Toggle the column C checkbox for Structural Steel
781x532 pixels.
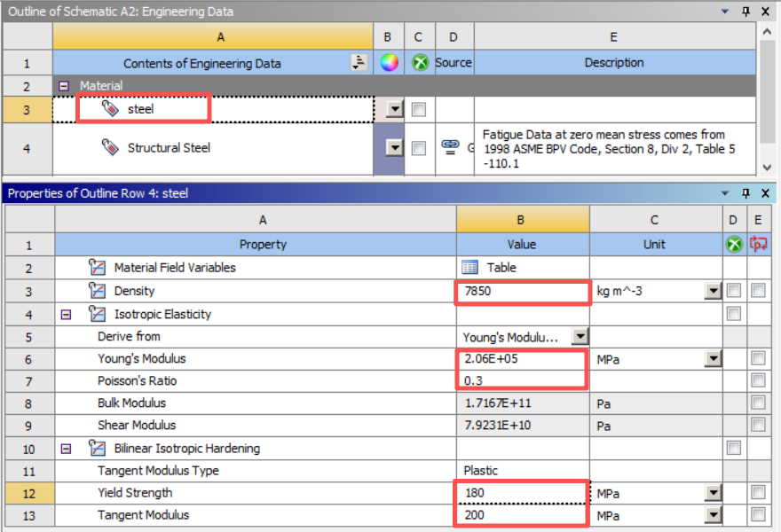pos(419,148)
